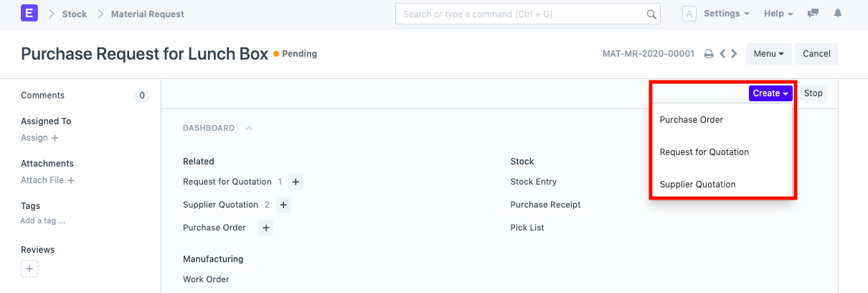This screenshot has width=868, height=293.
Task: Choose Request for Quotation menu entry
Action: click(x=704, y=152)
